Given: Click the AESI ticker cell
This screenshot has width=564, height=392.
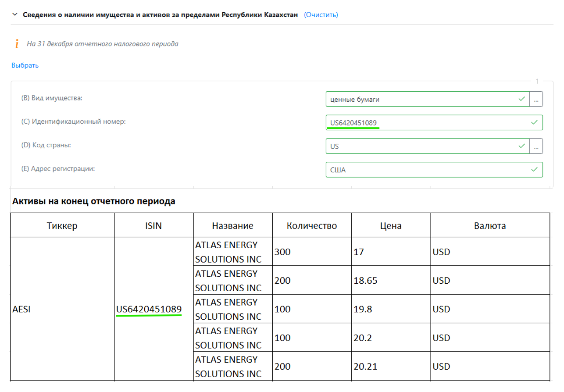Looking at the screenshot, I should click(x=62, y=309).
